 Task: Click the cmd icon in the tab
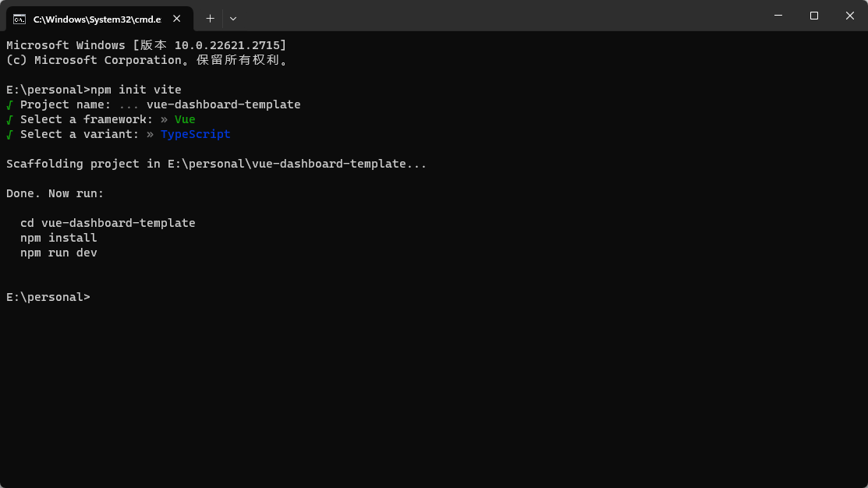(x=19, y=19)
